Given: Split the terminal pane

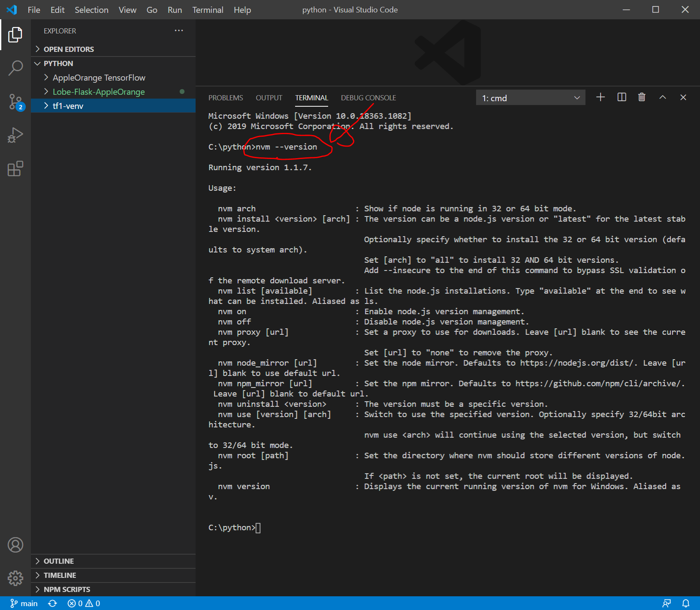Looking at the screenshot, I should click(x=622, y=97).
